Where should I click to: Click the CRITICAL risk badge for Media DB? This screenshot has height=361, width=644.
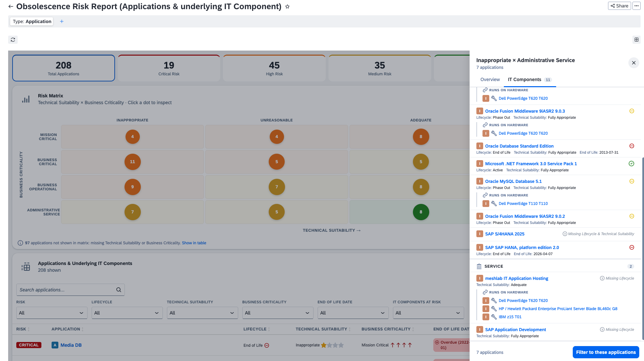(29, 345)
